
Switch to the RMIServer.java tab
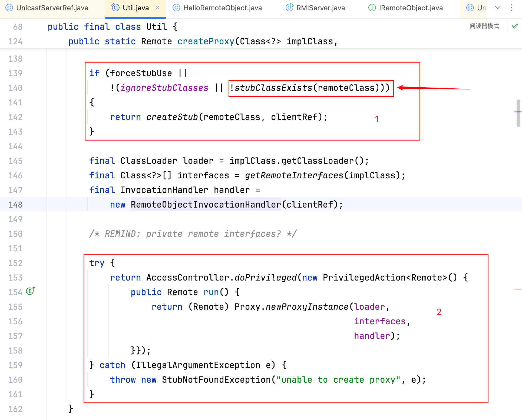click(320, 8)
